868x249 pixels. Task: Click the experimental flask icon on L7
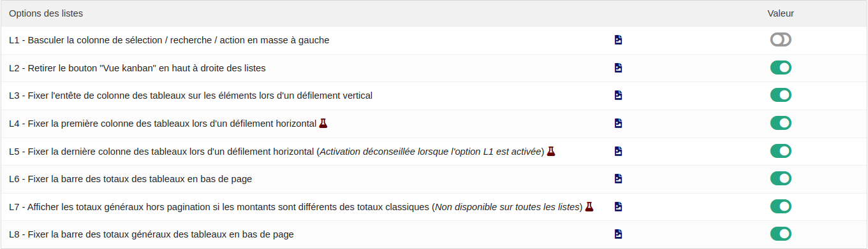(589, 206)
